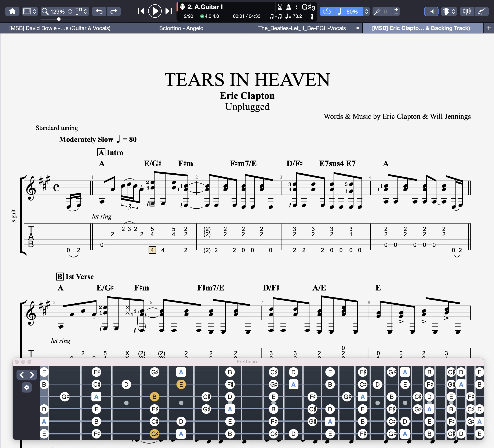
Task: Click the s.guit. track label
Action: tap(14, 215)
